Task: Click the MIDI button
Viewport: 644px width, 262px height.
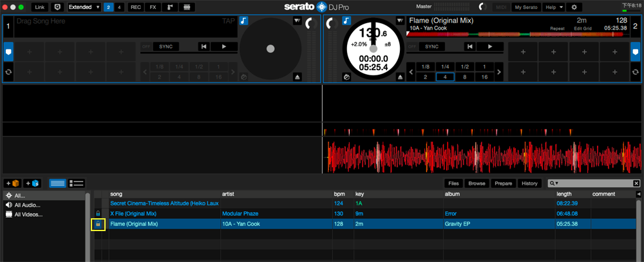Action: [500, 7]
